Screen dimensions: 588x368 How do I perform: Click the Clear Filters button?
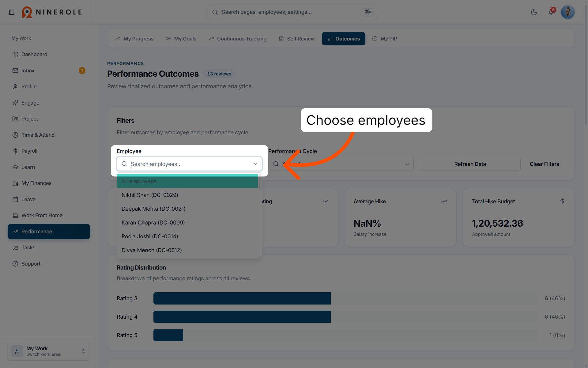545,164
